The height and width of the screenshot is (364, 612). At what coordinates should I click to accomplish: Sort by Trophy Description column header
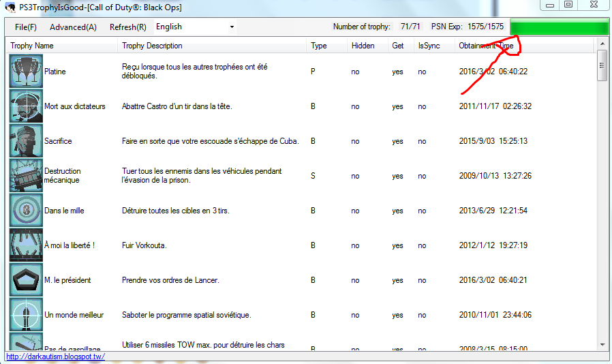click(211, 46)
